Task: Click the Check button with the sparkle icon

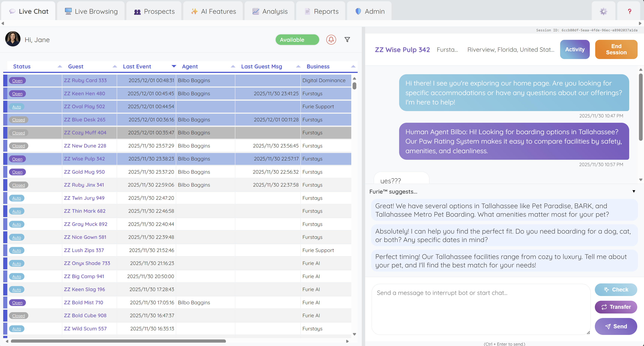Action: pos(615,289)
